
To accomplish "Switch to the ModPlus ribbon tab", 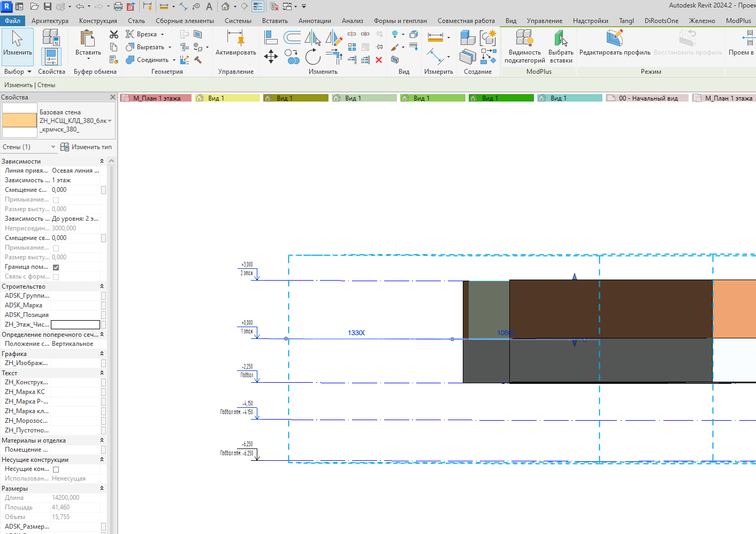I will point(738,21).
